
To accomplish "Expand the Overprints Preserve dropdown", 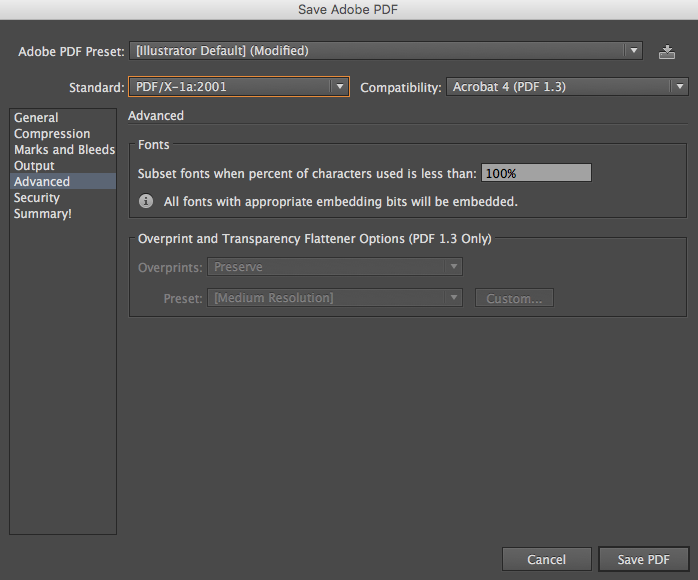I will point(335,267).
